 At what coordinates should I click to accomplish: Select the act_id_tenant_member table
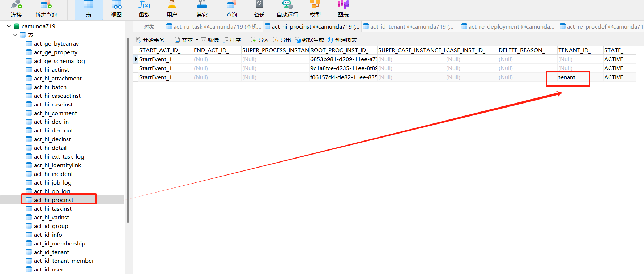[x=64, y=261]
